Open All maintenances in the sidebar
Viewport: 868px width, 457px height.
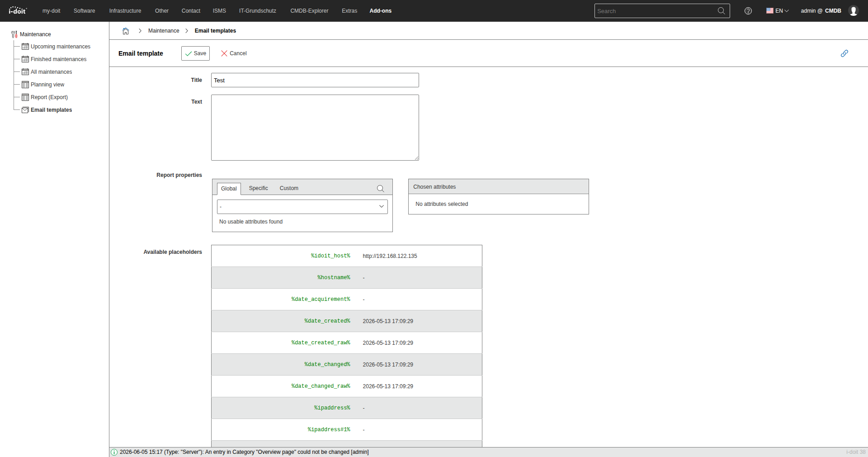51,72
